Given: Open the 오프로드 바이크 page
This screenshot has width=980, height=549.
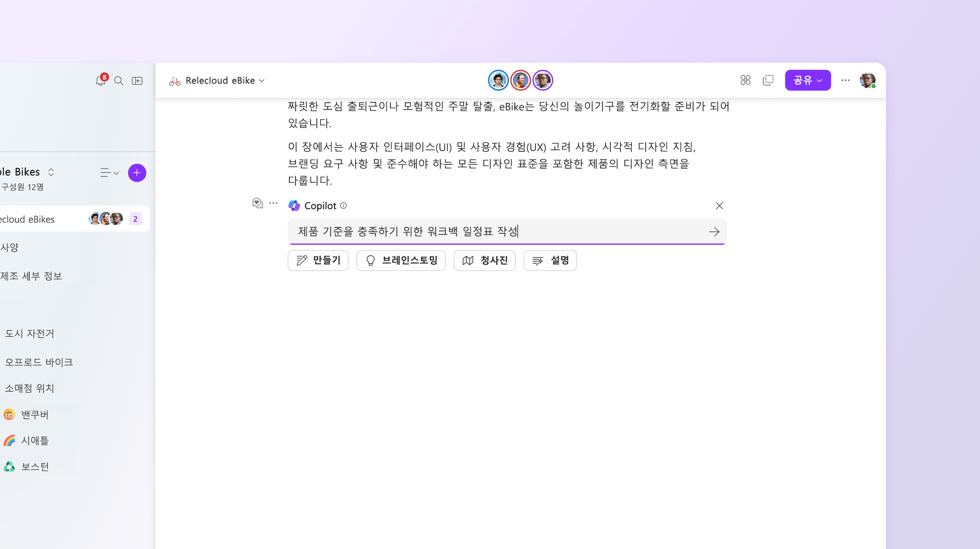Looking at the screenshot, I should pos(39,362).
